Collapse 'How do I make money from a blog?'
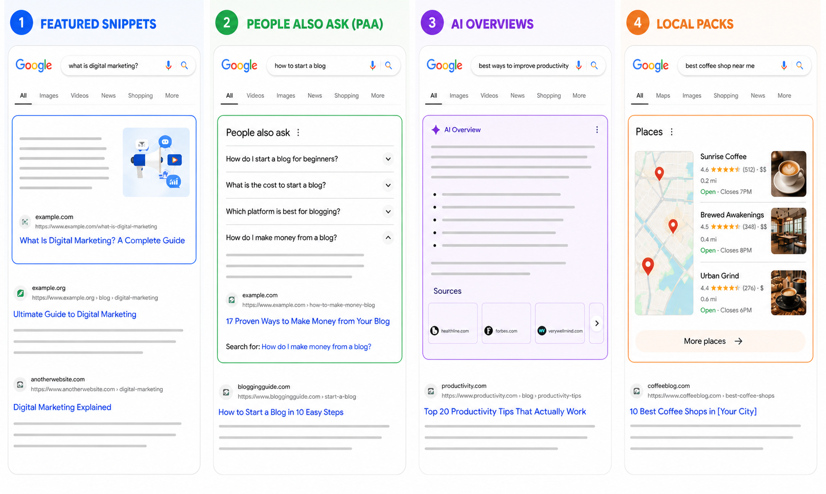 coord(388,238)
